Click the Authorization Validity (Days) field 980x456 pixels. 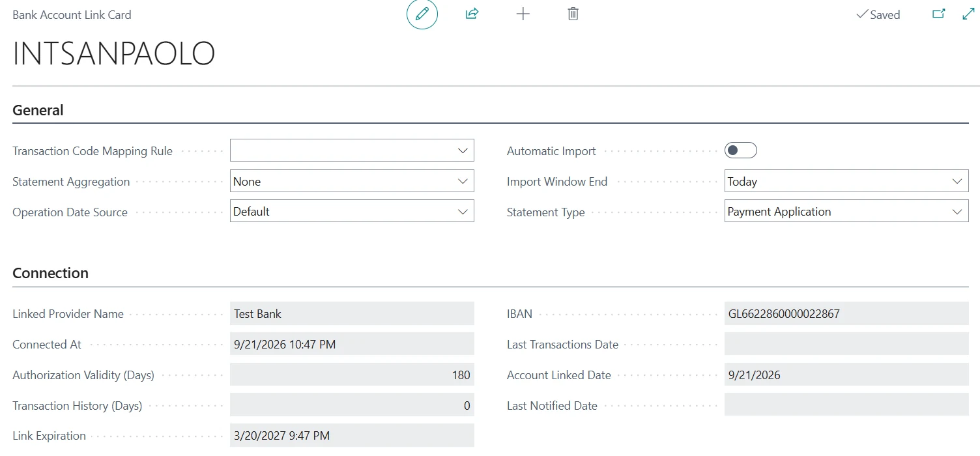pos(352,375)
